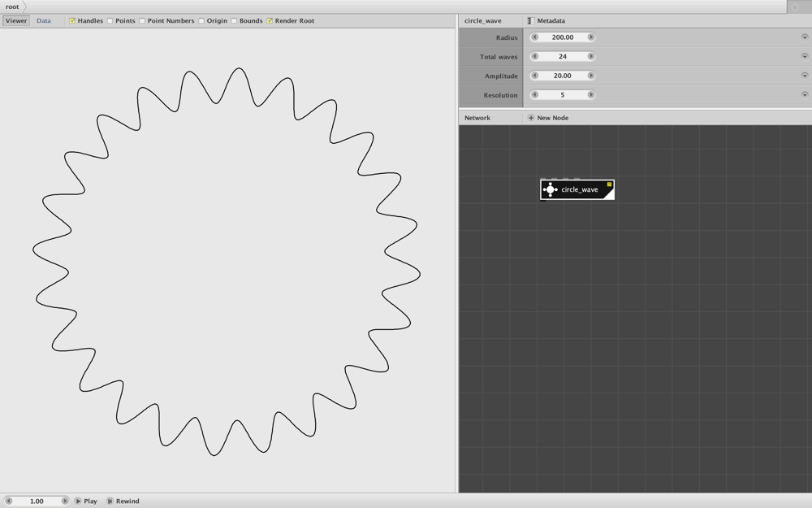Click the frame value field 1.00
This screenshot has width=812, height=508.
[x=37, y=501]
